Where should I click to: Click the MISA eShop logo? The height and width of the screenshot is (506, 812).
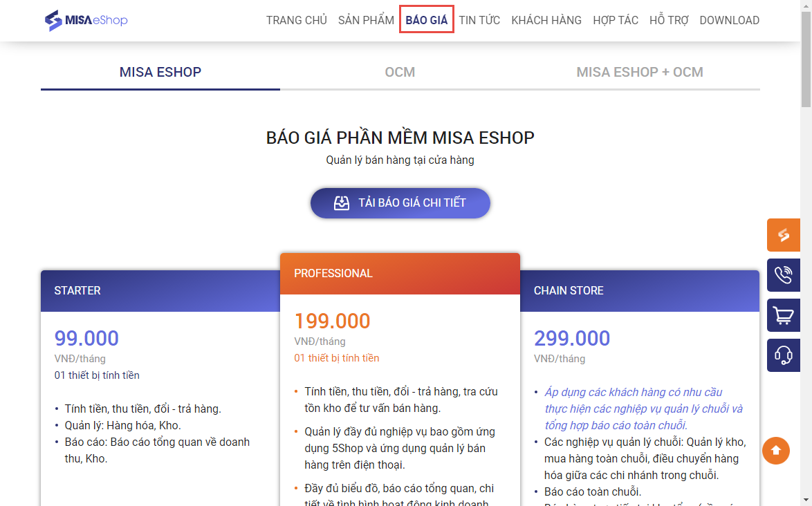click(86, 20)
